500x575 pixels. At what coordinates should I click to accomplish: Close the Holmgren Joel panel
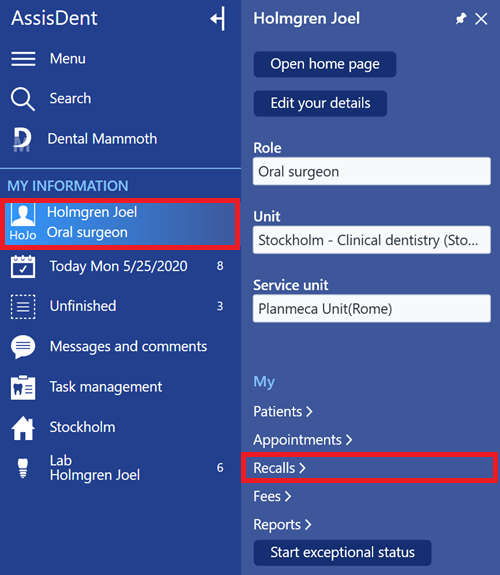pyautogui.click(x=481, y=19)
